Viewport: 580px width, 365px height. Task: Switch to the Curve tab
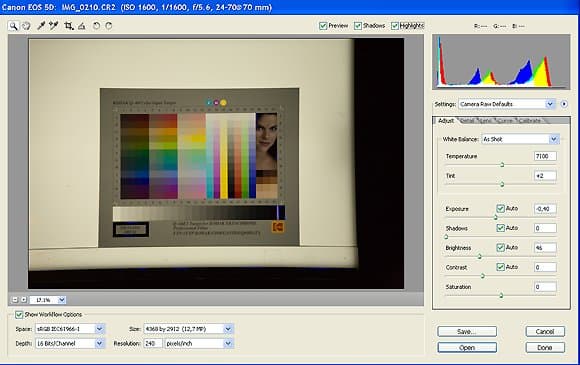(505, 121)
